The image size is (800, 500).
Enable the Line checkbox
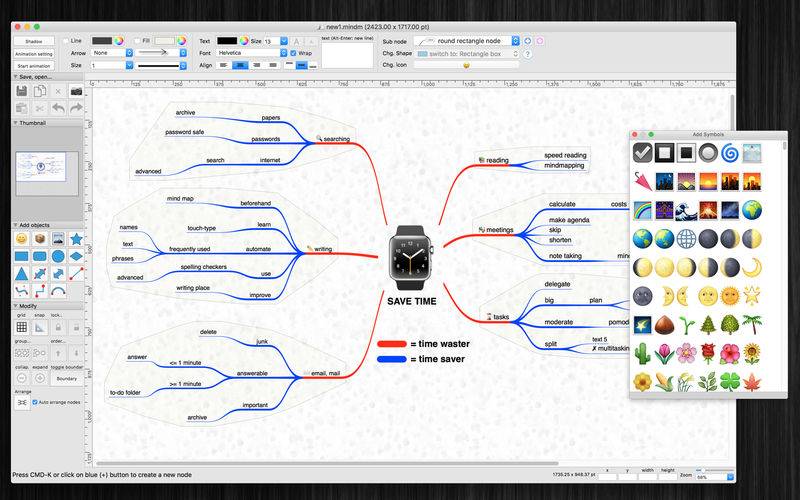pyautogui.click(x=66, y=41)
